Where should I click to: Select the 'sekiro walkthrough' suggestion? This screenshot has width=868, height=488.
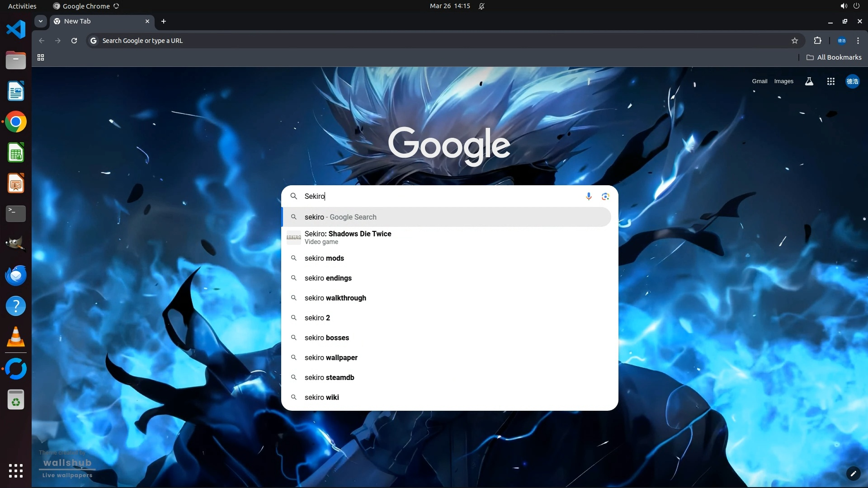[335, 298]
